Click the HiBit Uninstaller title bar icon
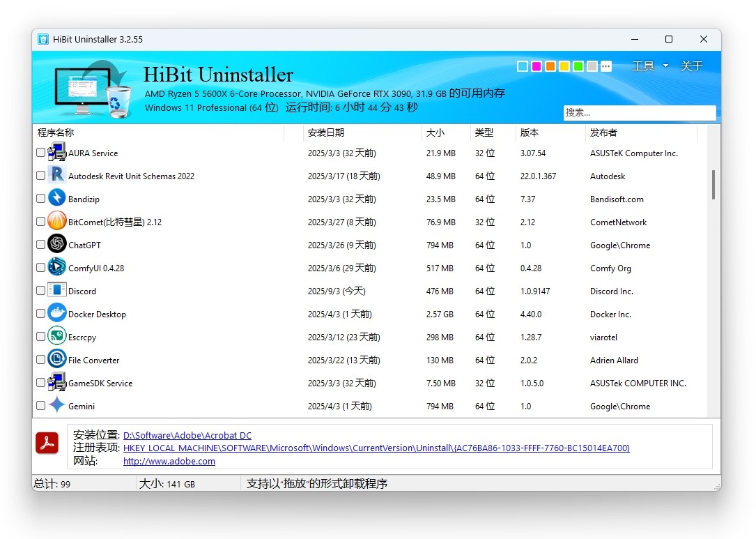The height and width of the screenshot is (539, 756). click(x=43, y=39)
